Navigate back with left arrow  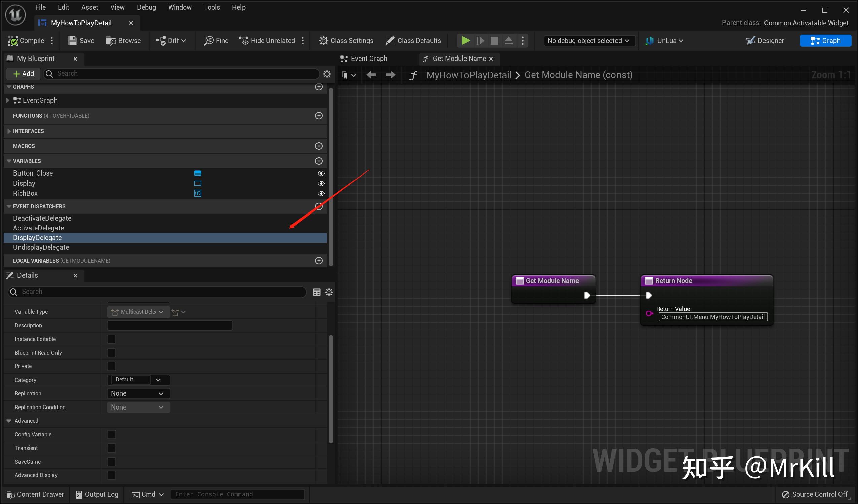click(x=371, y=75)
